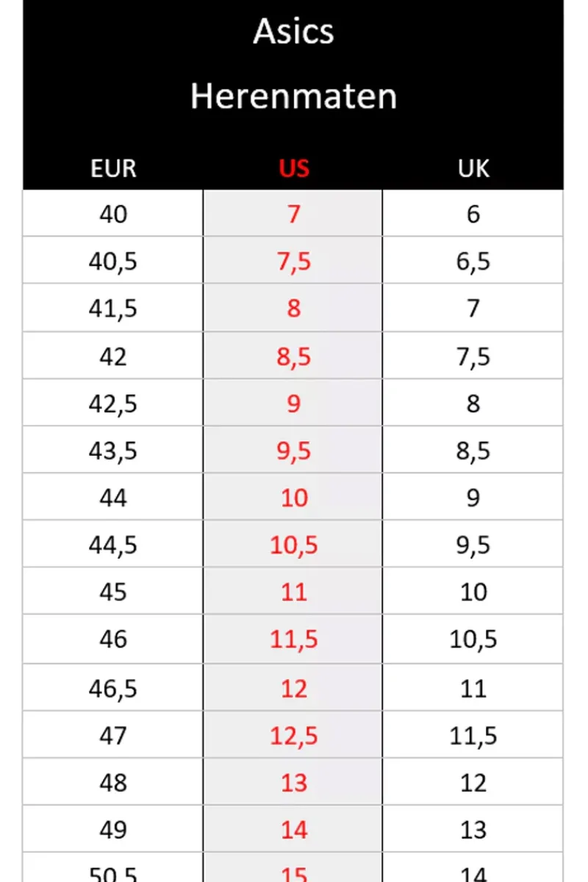Select EUR size 42 cell
The image size is (588, 882).
113,356
